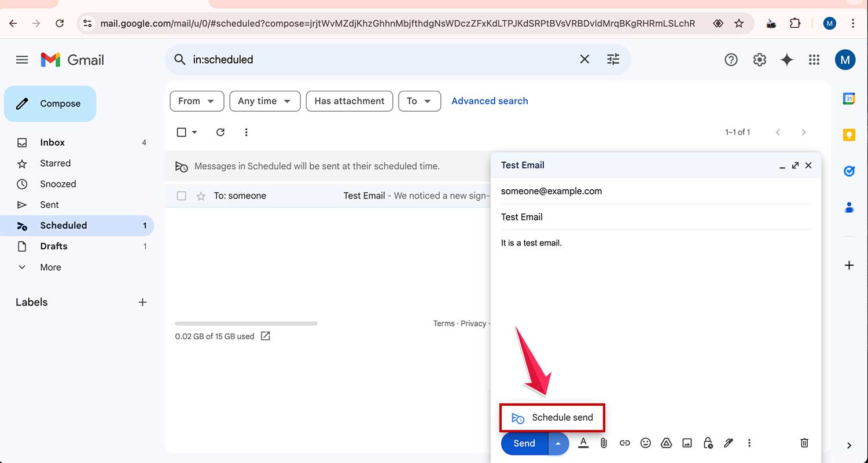This screenshot has width=868, height=463.
Task: Tick the checkbox for 'To: someone' email
Action: (182, 196)
